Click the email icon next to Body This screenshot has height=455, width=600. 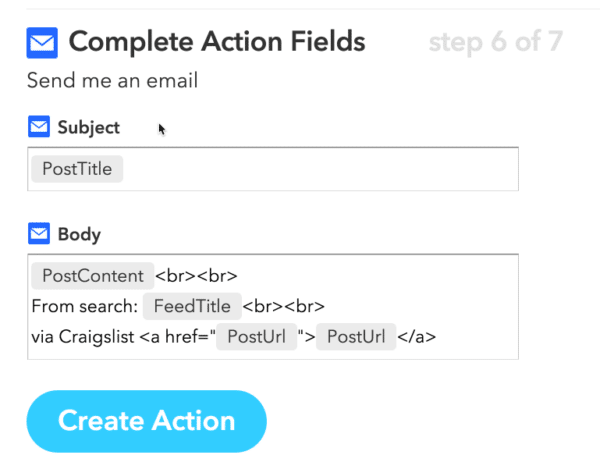38,235
